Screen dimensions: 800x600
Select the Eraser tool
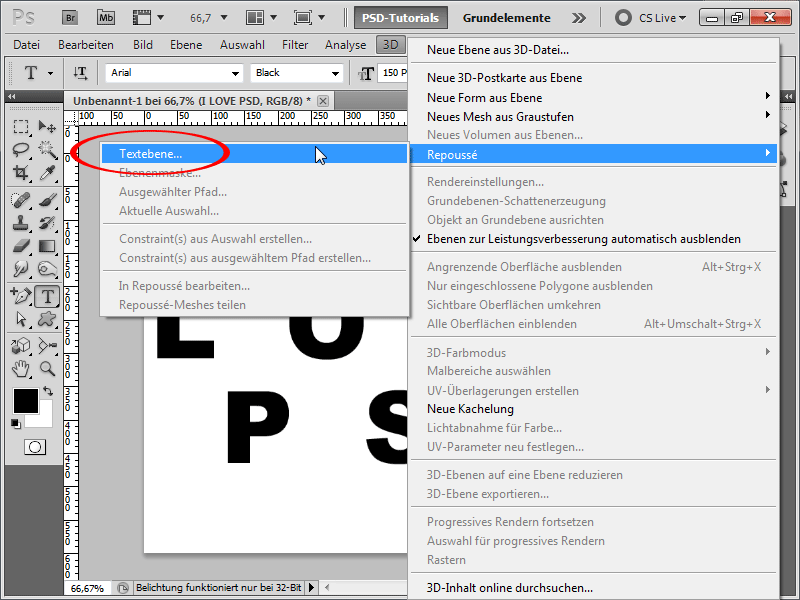[21, 246]
